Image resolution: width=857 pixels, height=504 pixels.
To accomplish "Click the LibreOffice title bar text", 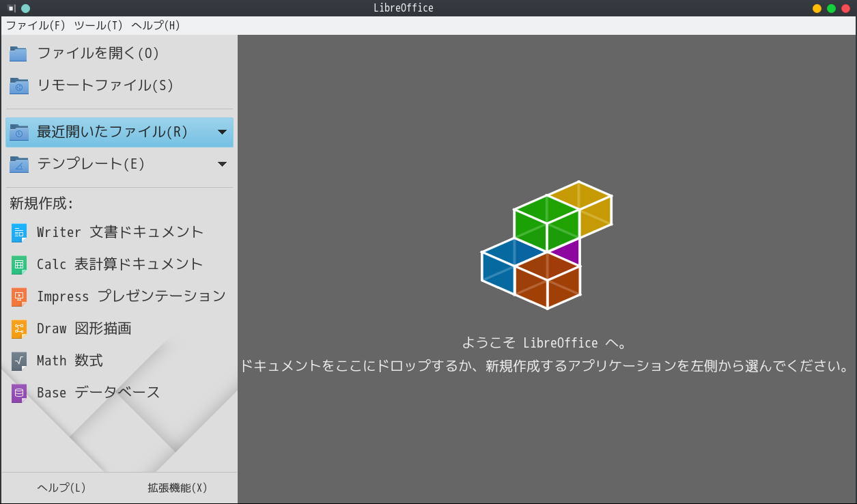I will pos(404,8).
